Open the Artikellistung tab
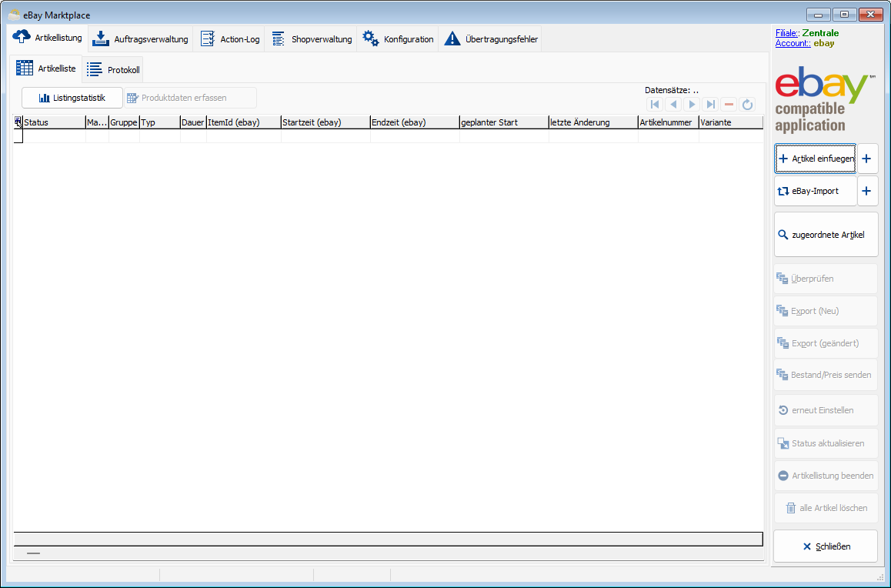Image resolution: width=891 pixels, height=588 pixels. 48,38
